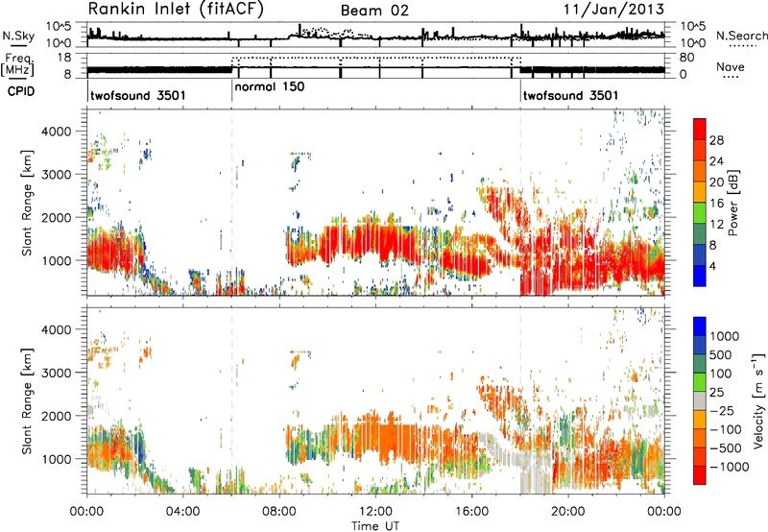Click the 'N.Search' legend label
This screenshot has width=768, height=532.
coord(741,36)
